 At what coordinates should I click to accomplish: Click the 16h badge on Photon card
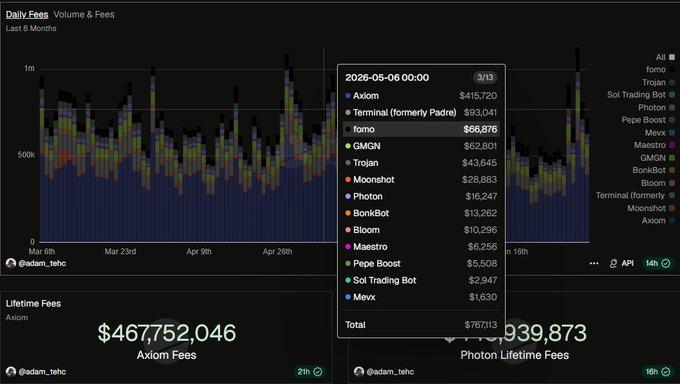point(657,372)
